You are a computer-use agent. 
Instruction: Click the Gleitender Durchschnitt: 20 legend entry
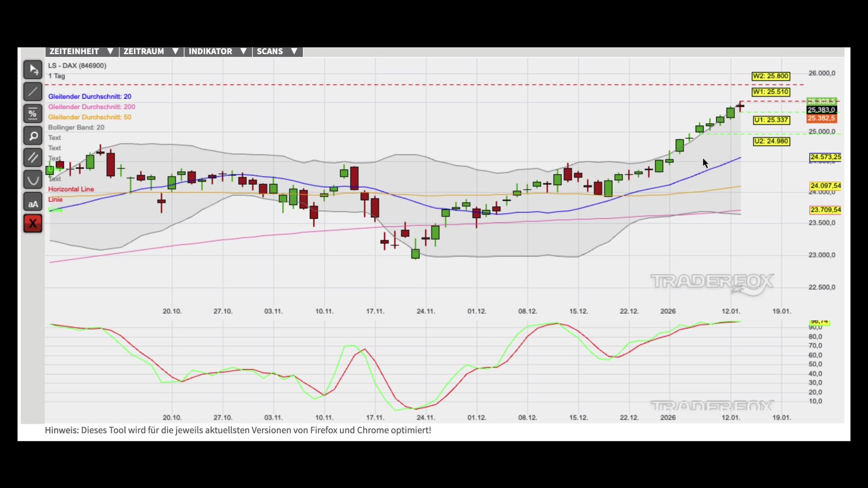pyautogui.click(x=90, y=97)
